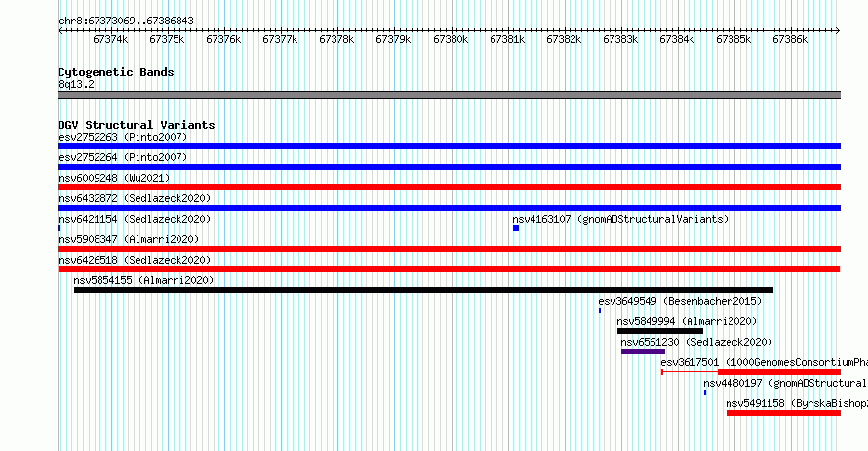The height and width of the screenshot is (451, 868).
Task: Open nsv5849994 (Almarri2020) label
Action: pyautogui.click(x=687, y=321)
